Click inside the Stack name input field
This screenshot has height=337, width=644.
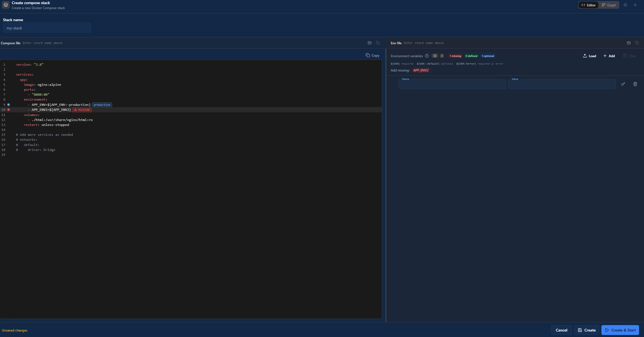tap(47, 28)
